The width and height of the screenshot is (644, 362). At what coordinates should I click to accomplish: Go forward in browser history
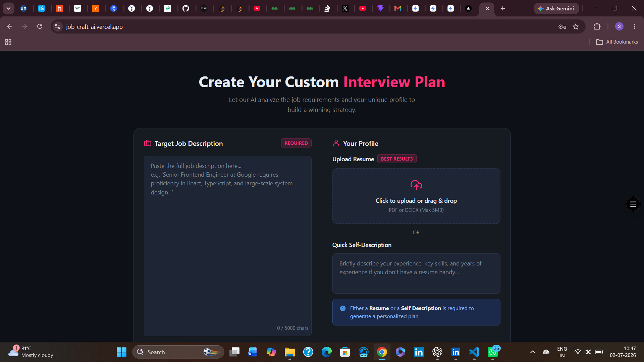pos(24,26)
